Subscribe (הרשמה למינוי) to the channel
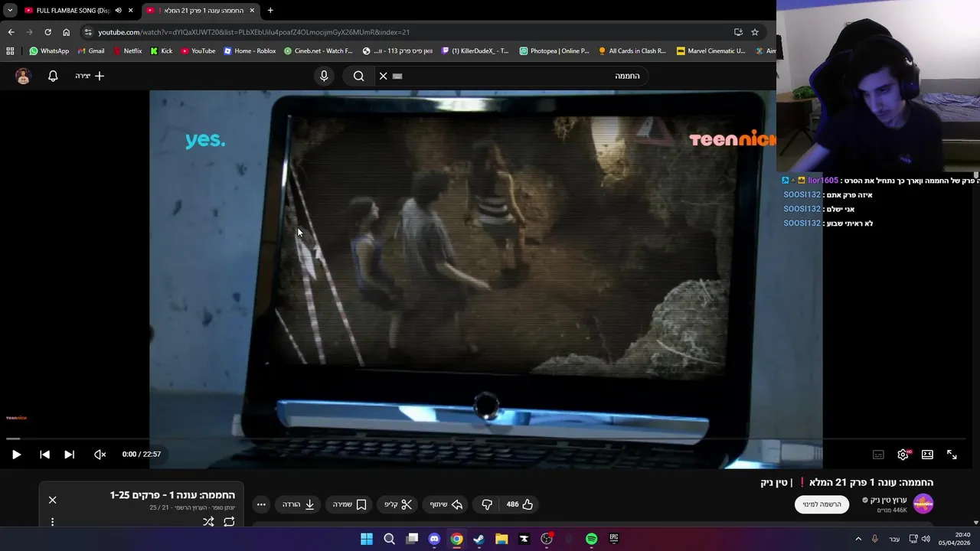The image size is (980, 551). tap(822, 504)
